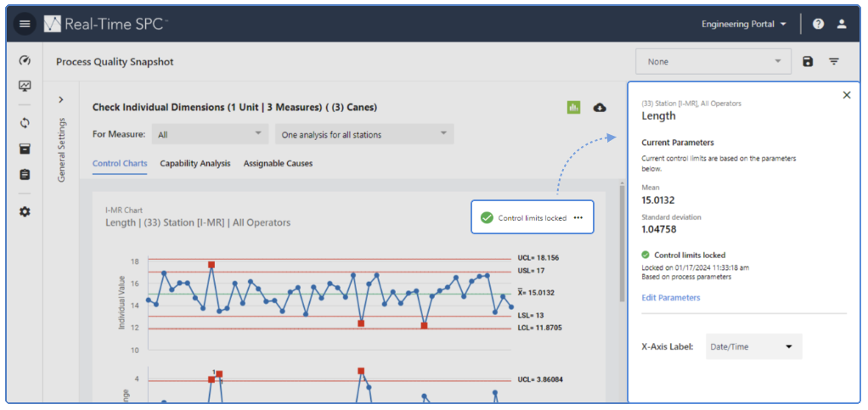This screenshot has width=868, height=410.
Task: Open the help question mark icon
Action: click(818, 24)
